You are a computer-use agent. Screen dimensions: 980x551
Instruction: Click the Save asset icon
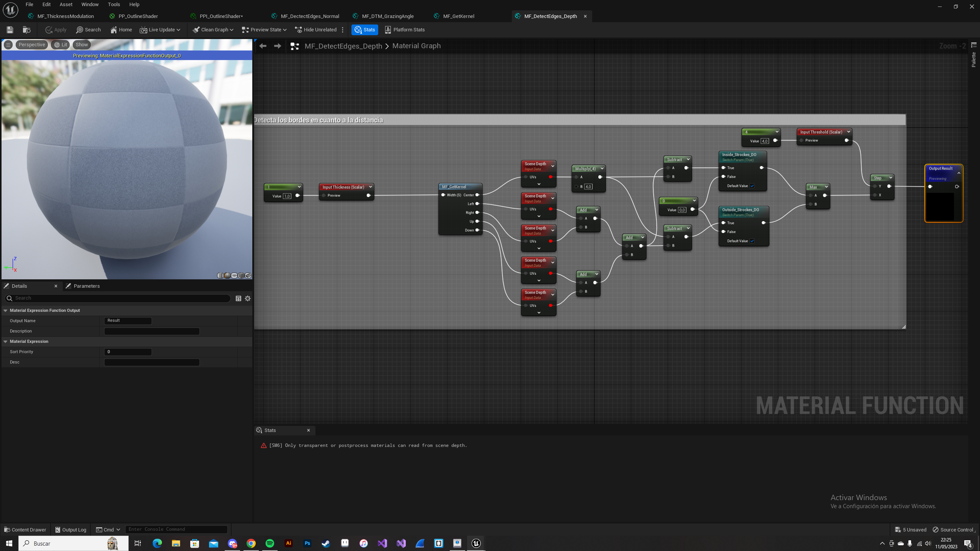(x=10, y=29)
